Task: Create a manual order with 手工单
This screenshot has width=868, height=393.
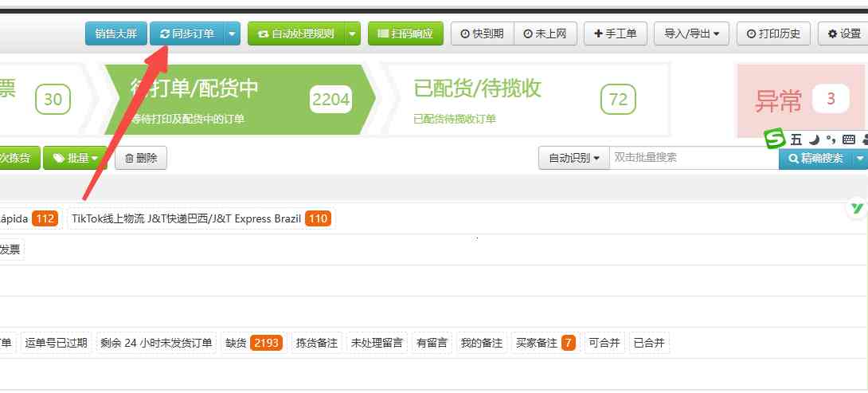Action: click(616, 33)
